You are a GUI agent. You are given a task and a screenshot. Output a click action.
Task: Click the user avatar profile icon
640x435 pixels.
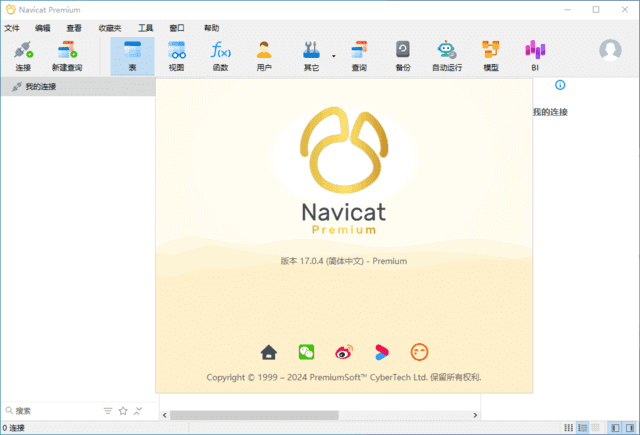click(610, 51)
